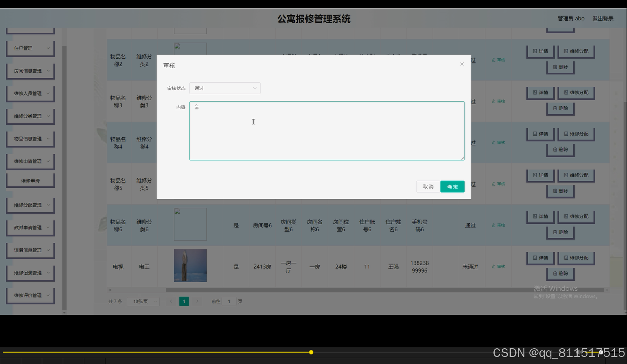Confirm the review with the 确定 button
627x364 pixels.
pos(452,186)
